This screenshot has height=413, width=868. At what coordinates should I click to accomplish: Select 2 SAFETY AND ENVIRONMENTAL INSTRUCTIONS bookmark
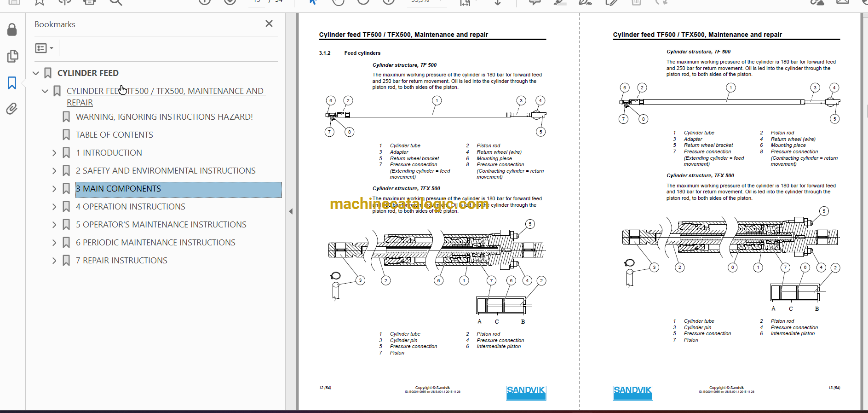click(x=166, y=171)
